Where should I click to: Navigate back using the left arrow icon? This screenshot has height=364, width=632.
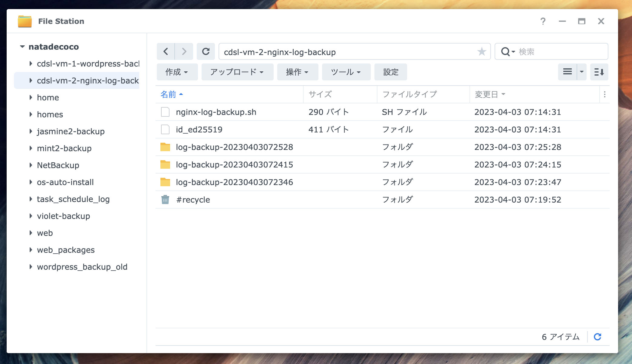coord(166,51)
